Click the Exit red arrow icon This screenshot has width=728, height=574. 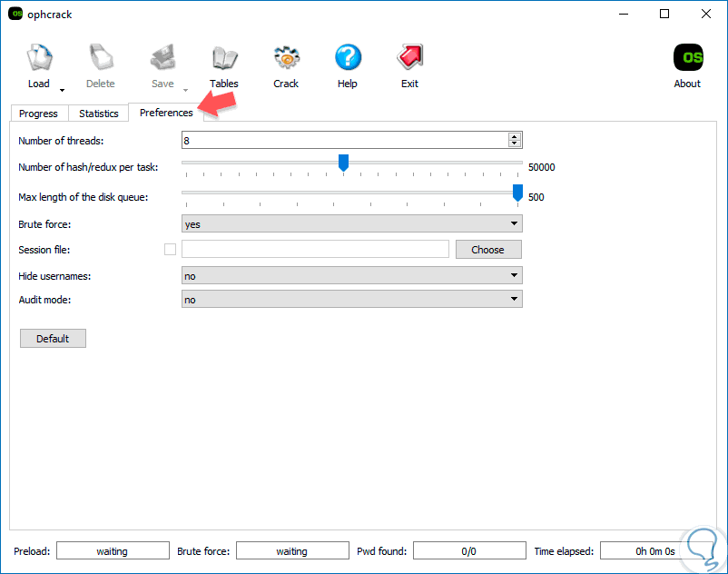tap(409, 57)
